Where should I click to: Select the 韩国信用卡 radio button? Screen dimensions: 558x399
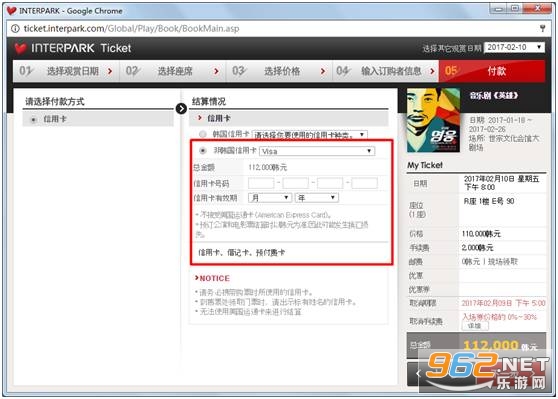click(203, 134)
